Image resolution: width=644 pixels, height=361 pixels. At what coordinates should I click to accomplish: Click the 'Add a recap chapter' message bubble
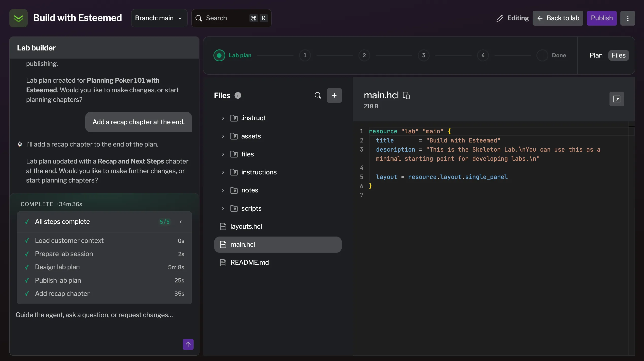[139, 122]
